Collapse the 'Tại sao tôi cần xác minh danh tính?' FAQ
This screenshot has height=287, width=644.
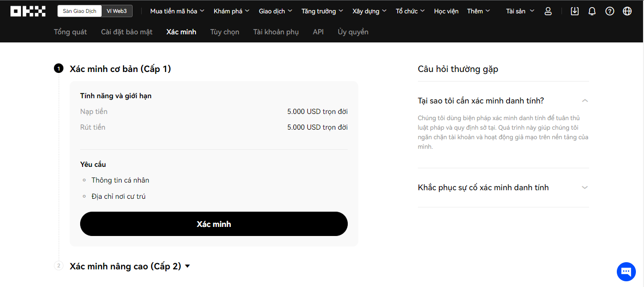[x=584, y=101]
